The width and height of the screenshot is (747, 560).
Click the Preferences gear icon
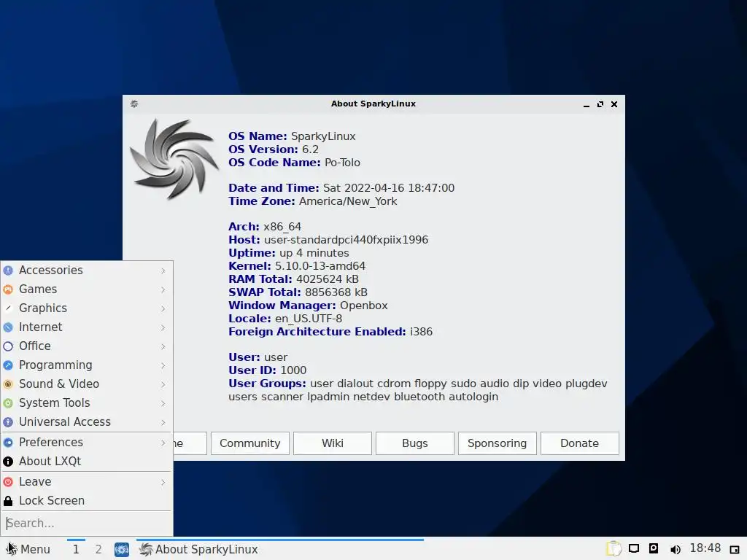point(8,443)
